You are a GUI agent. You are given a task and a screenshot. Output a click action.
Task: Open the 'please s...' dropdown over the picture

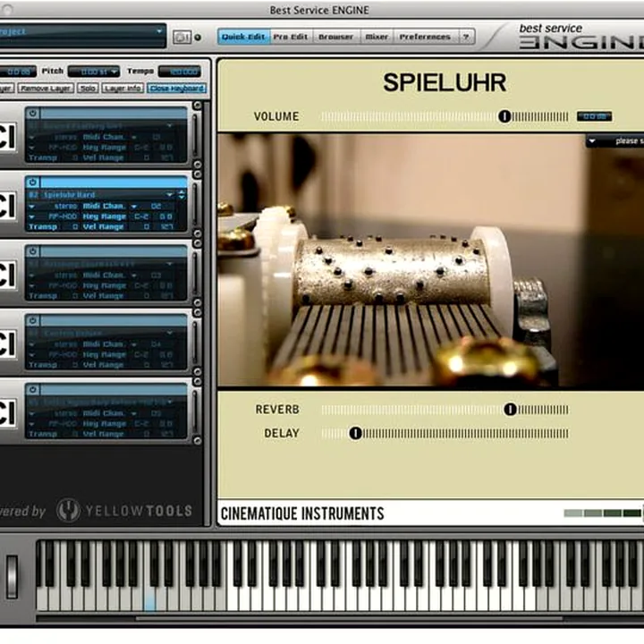tap(614, 141)
